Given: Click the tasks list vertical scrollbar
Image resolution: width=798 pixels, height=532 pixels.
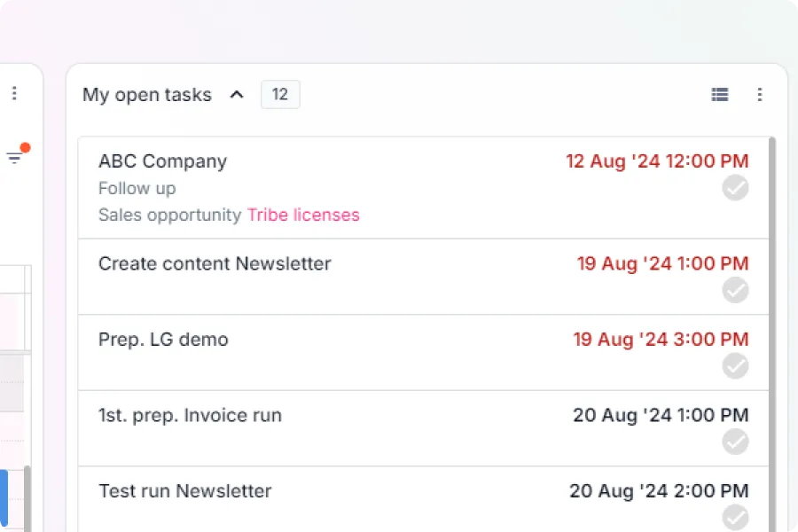Looking at the screenshot, I should [772, 334].
